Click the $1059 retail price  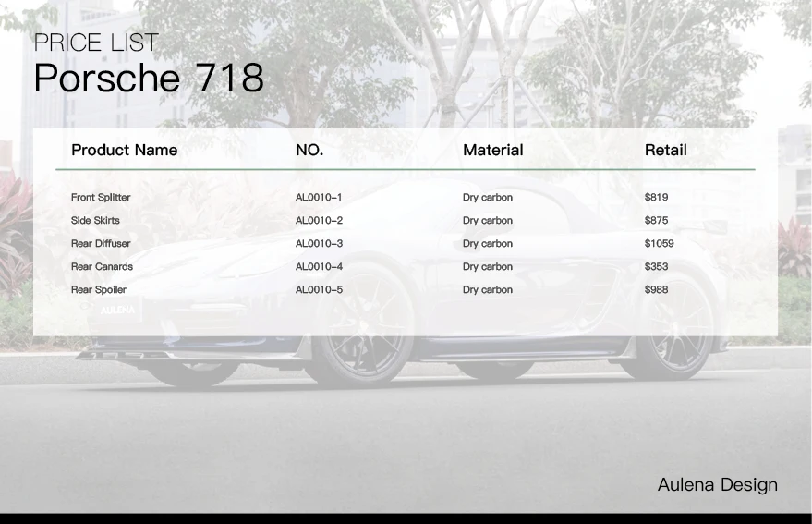pos(660,244)
